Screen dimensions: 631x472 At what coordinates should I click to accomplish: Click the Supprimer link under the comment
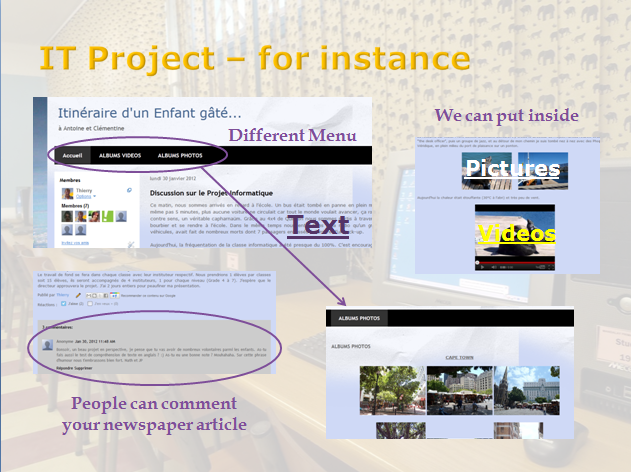point(82,368)
